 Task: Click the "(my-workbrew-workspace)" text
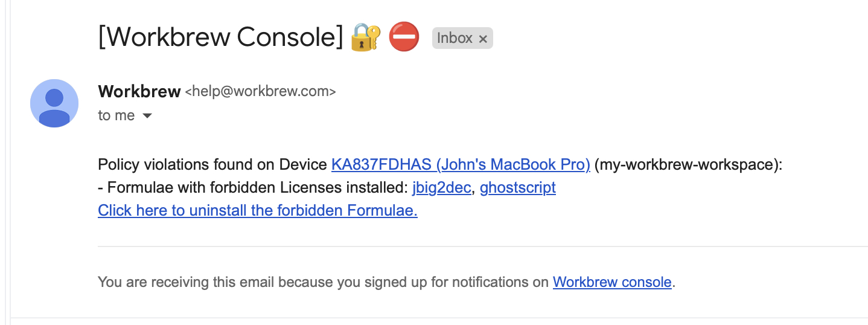(x=688, y=164)
